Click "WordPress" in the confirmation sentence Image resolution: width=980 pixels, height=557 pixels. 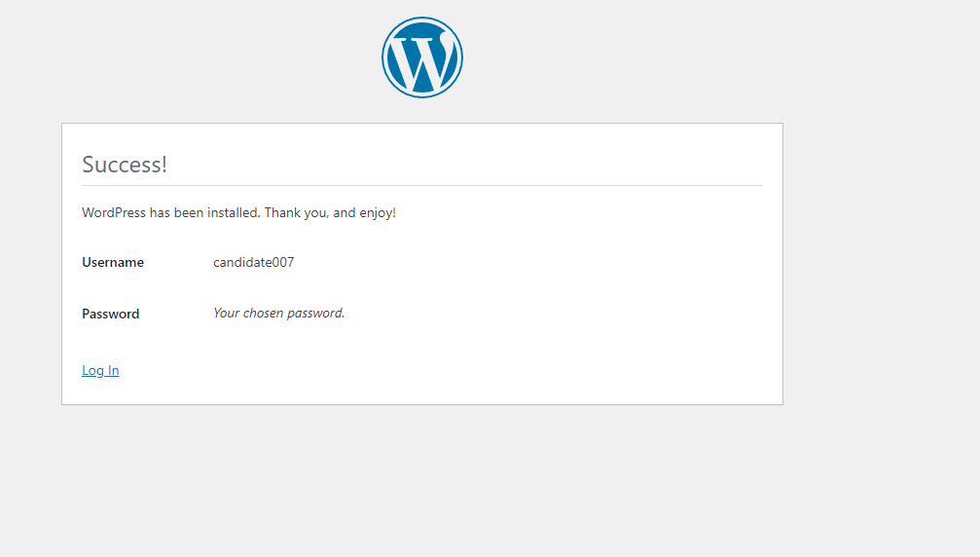pyautogui.click(x=114, y=212)
